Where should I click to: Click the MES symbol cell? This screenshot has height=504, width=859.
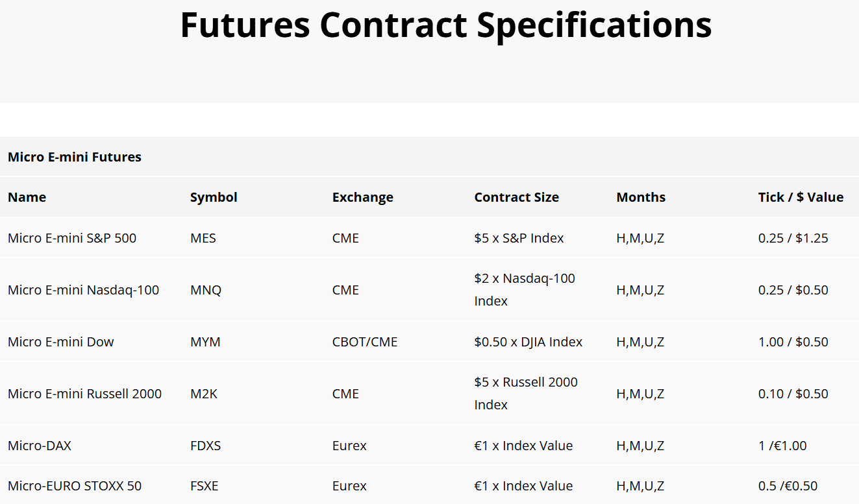[203, 238]
